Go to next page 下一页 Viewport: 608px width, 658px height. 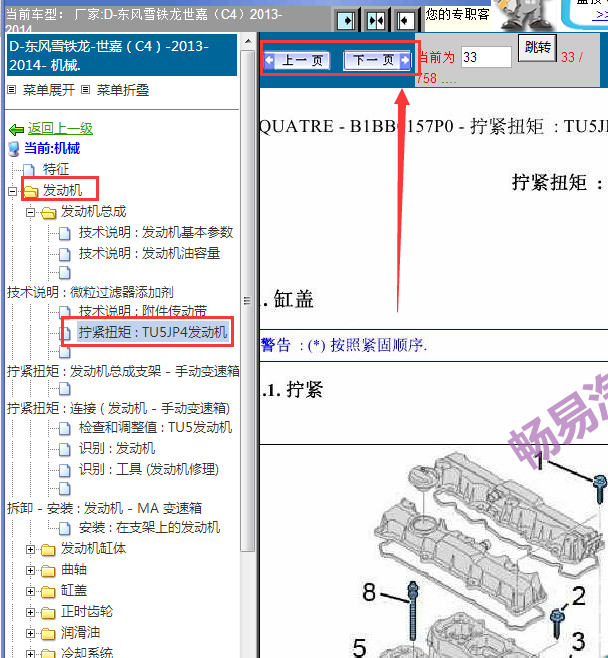(x=377, y=60)
